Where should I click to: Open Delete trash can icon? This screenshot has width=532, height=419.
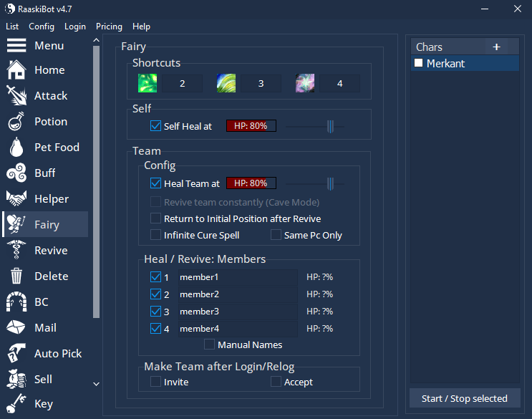16,276
